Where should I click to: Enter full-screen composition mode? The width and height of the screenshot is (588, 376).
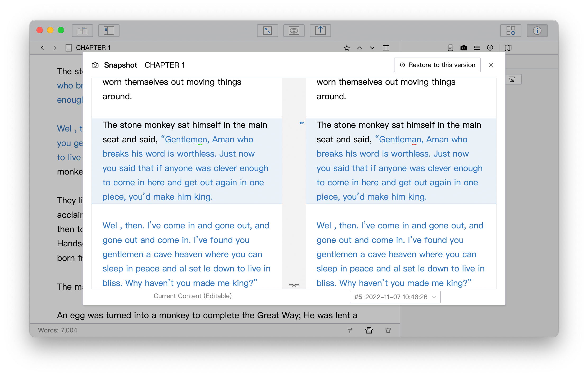click(268, 31)
